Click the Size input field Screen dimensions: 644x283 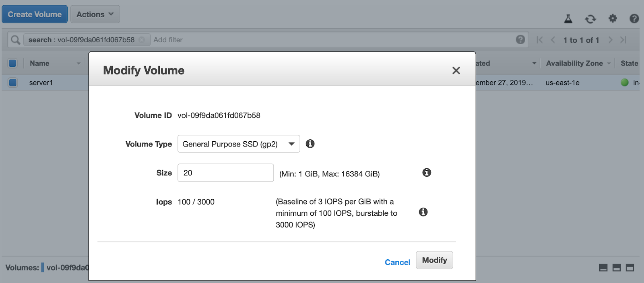point(225,173)
